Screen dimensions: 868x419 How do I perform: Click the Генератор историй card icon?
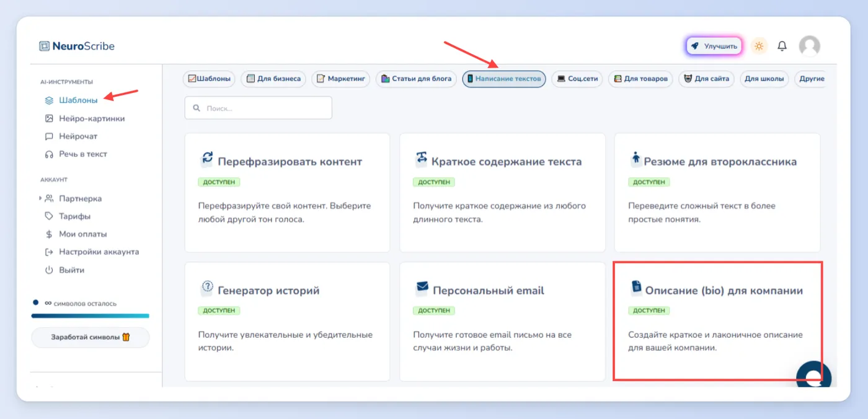click(206, 288)
